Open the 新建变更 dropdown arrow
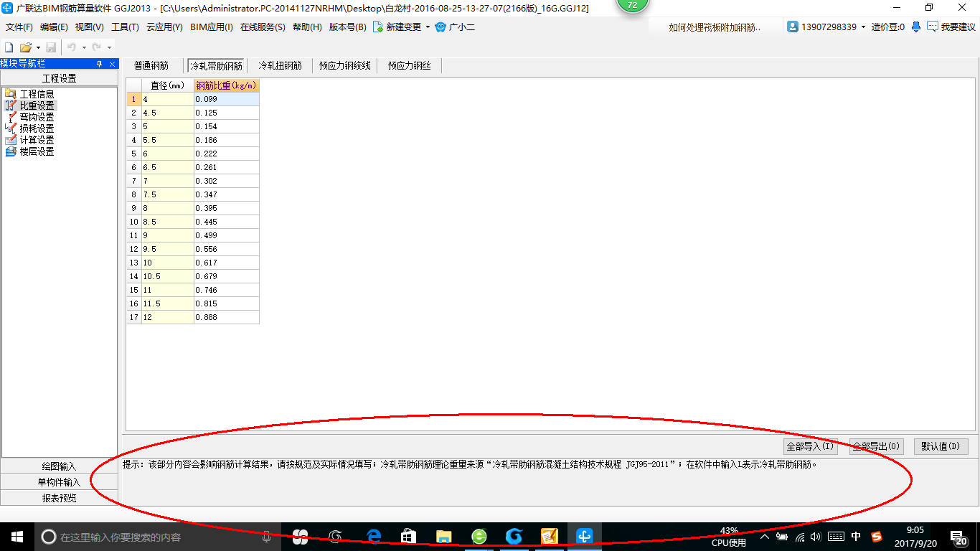Image resolution: width=980 pixels, height=551 pixels. [428, 27]
